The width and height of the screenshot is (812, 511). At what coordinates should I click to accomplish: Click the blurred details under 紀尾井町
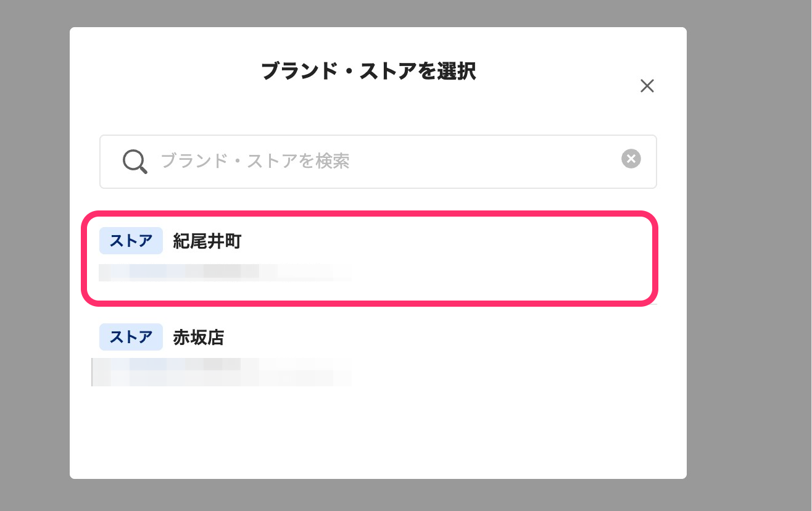tap(225, 272)
